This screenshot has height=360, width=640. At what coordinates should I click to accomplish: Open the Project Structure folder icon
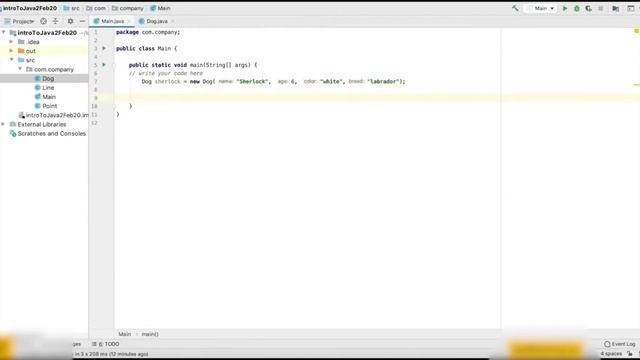point(616,8)
